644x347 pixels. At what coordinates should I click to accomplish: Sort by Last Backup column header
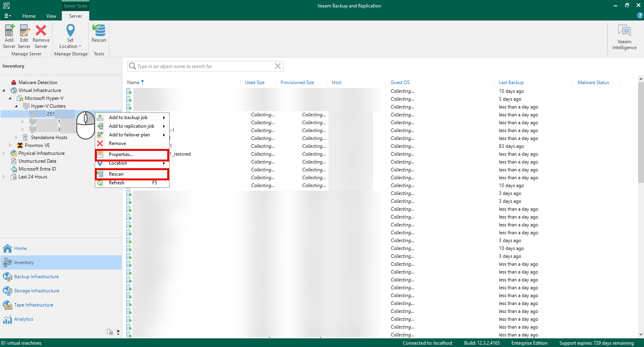tap(511, 83)
